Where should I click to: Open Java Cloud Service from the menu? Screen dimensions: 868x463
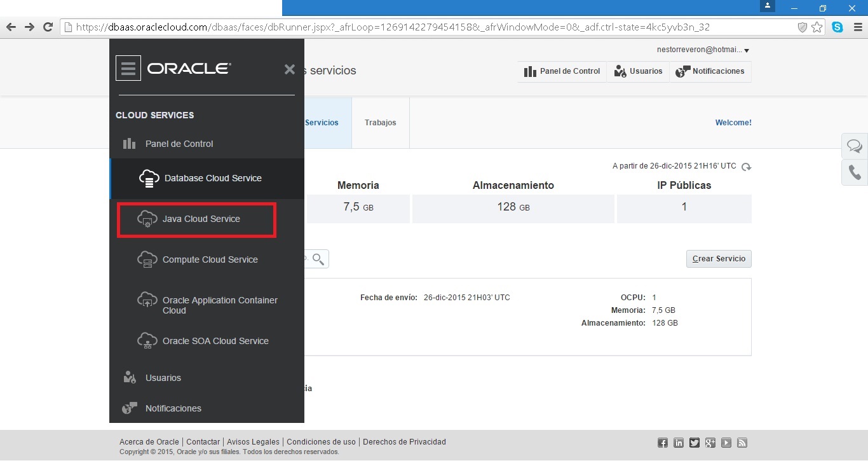click(201, 219)
